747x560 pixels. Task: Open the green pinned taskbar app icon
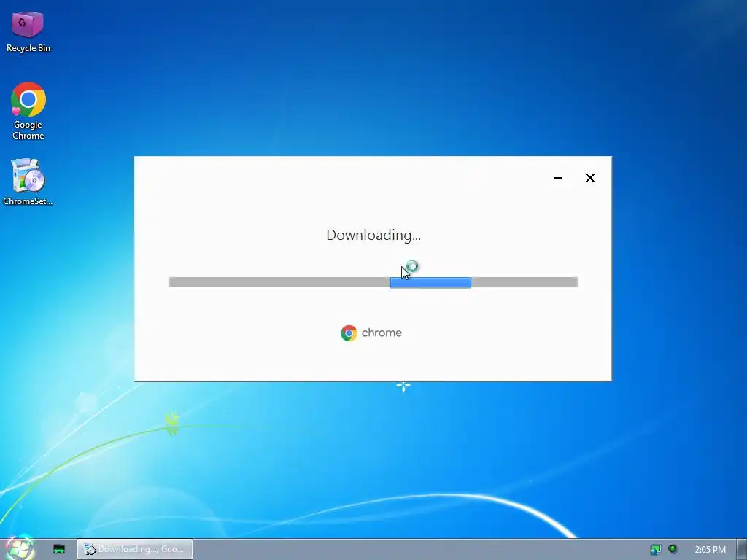59,549
